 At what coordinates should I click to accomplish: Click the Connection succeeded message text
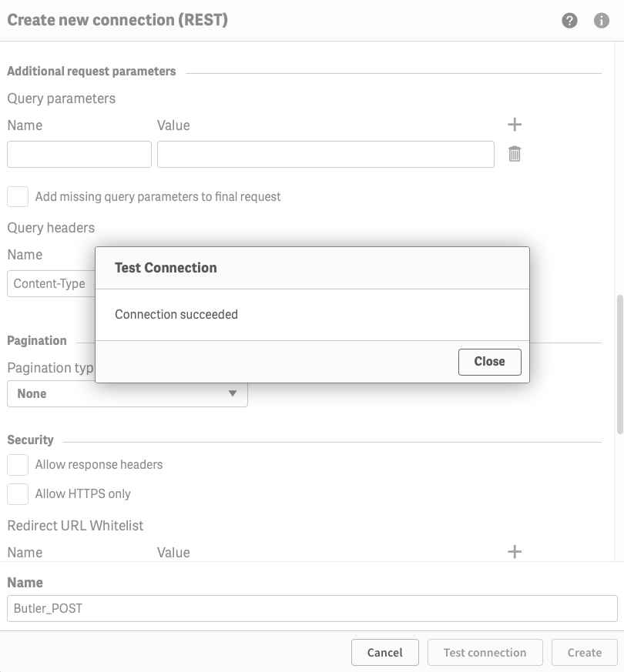176,314
